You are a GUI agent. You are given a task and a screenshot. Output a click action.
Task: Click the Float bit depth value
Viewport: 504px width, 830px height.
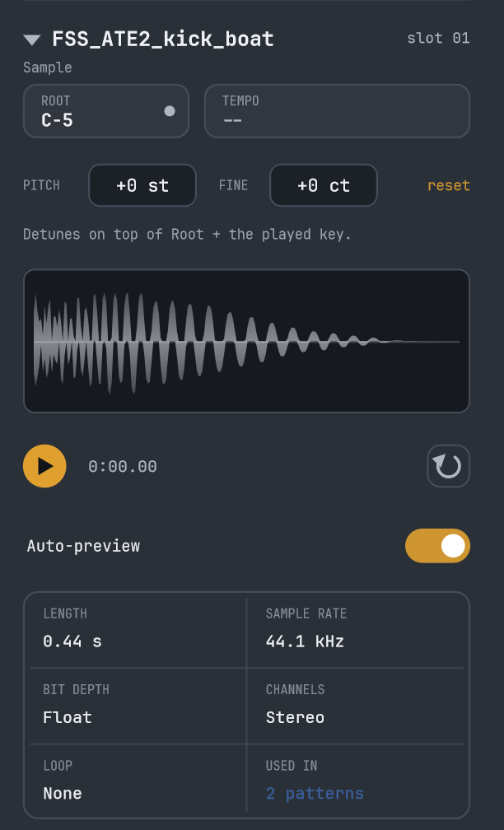pos(68,718)
